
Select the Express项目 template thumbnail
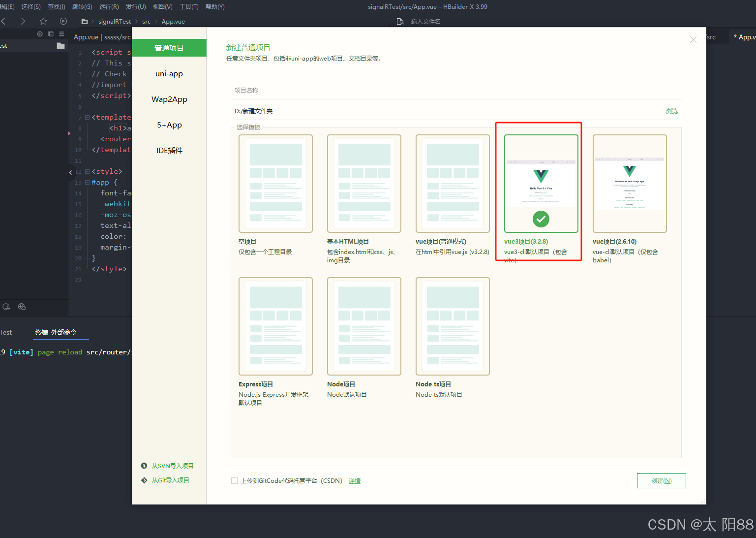pos(275,326)
